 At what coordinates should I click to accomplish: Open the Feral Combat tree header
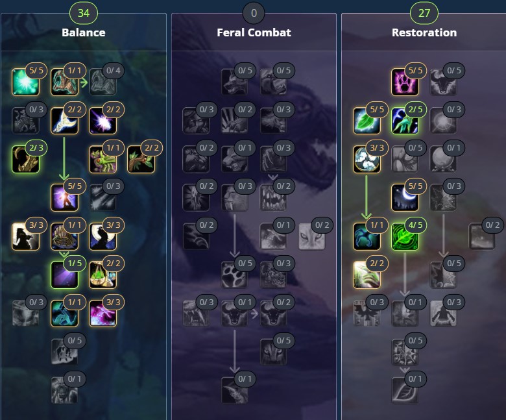coord(254,32)
